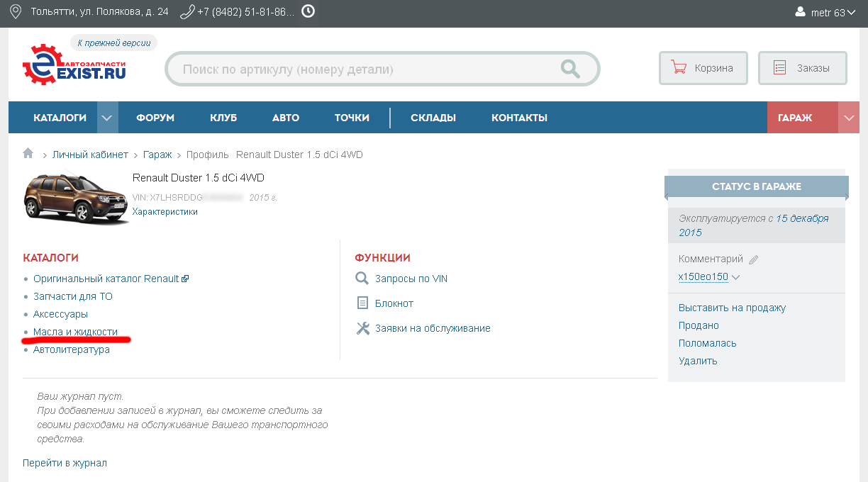Open the Контакты menu item
Image resolution: width=868 pixels, height=482 pixels.
[519, 118]
